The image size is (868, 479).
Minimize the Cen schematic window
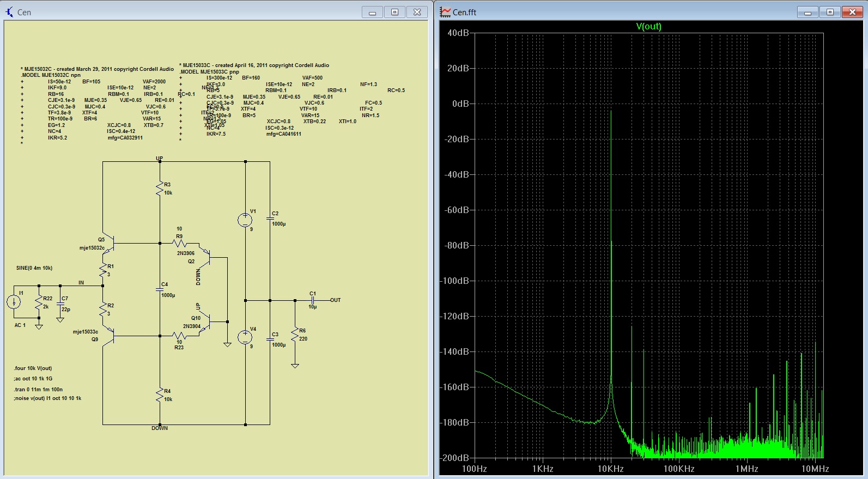[x=373, y=12]
